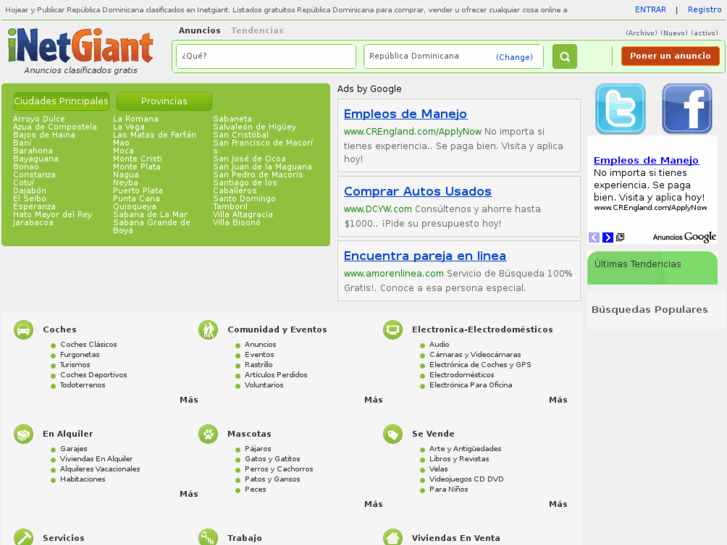The height and width of the screenshot is (545, 727).
Task: Select the Ciudades Principales tab
Action: [x=61, y=101]
